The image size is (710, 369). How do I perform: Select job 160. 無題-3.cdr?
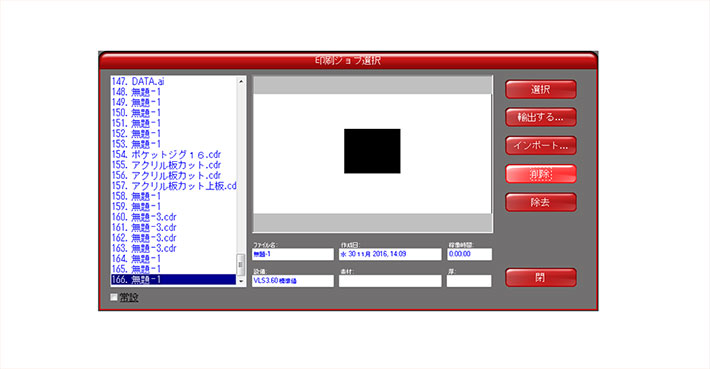point(174,217)
